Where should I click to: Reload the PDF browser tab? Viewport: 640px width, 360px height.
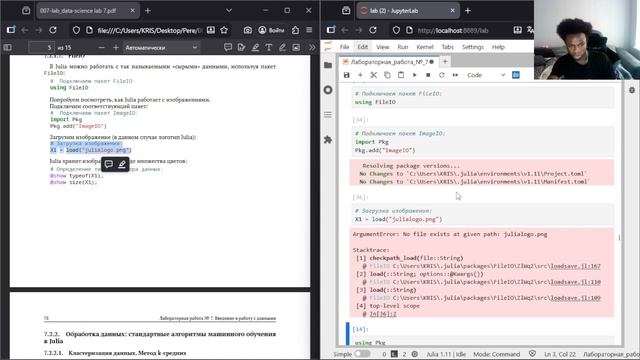tap(53, 30)
